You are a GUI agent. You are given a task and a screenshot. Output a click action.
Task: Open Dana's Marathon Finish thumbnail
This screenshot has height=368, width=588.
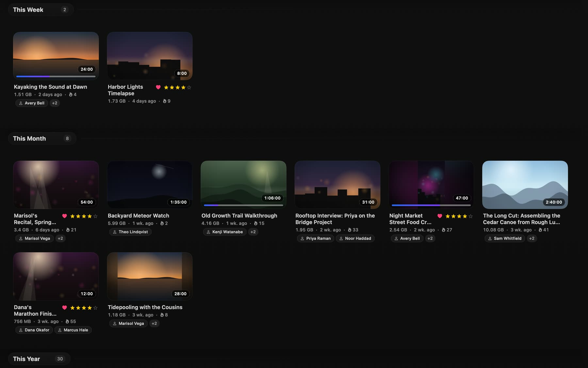click(56, 276)
